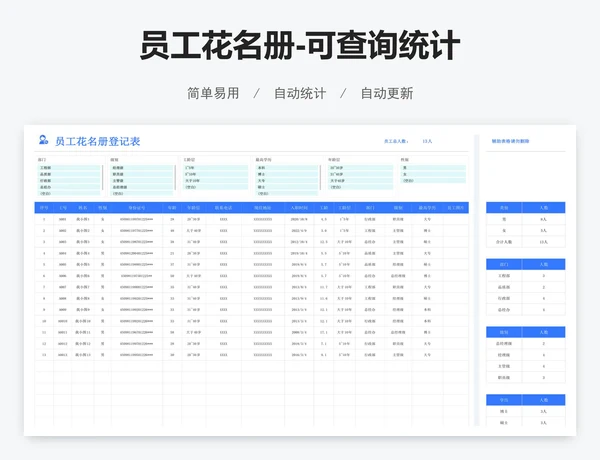
Task: Choose the (空白) item in the 性别 slicer
Action: coord(433,181)
